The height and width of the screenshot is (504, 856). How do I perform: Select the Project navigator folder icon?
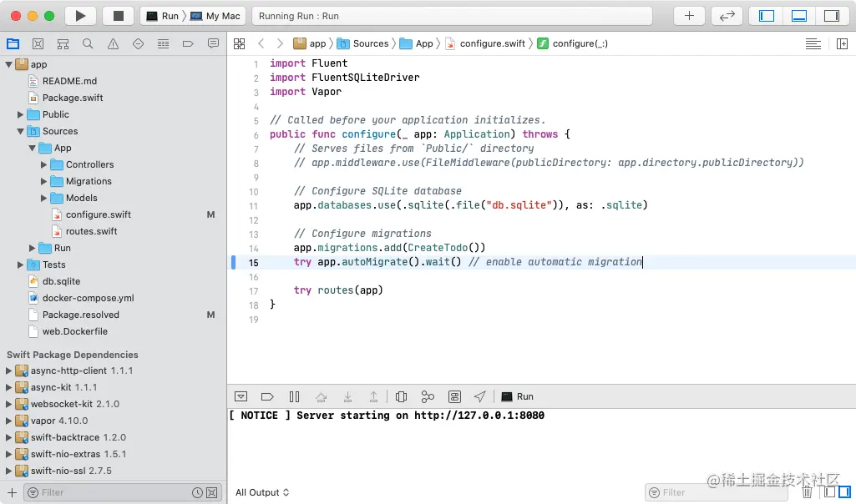pyautogui.click(x=13, y=43)
